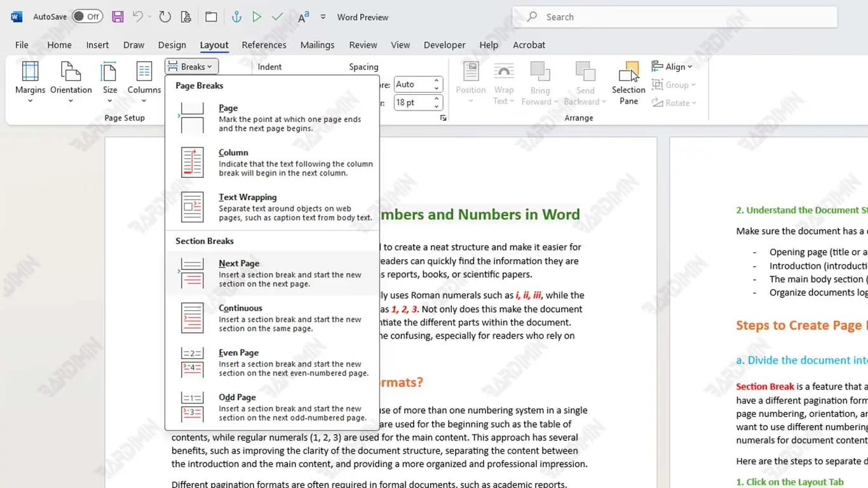Click the Redo arrow icon

(x=165, y=17)
